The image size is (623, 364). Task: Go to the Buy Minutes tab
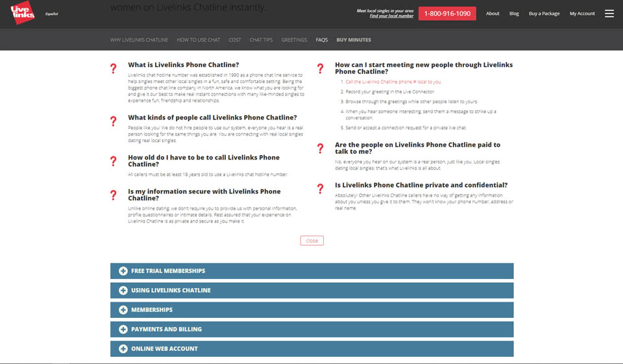354,40
